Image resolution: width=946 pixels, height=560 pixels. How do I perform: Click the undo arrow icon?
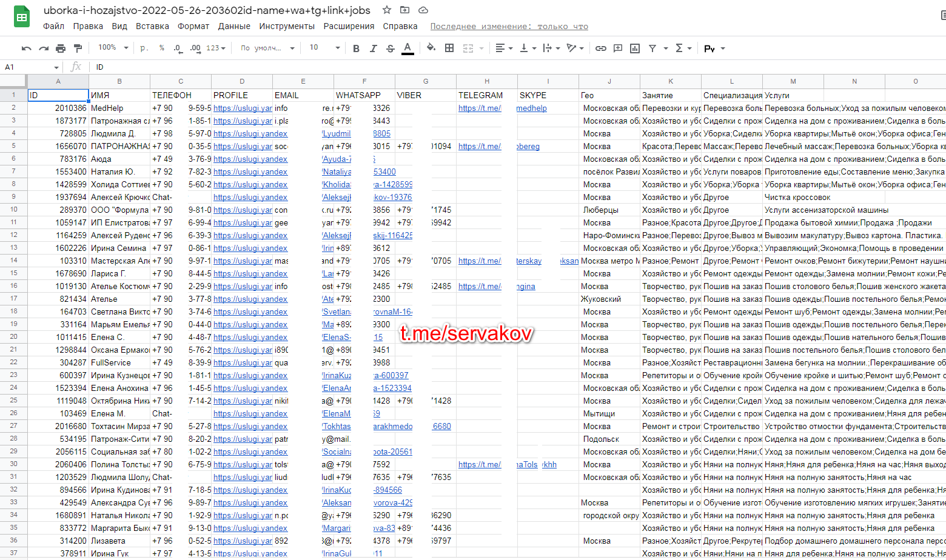pyautogui.click(x=26, y=48)
